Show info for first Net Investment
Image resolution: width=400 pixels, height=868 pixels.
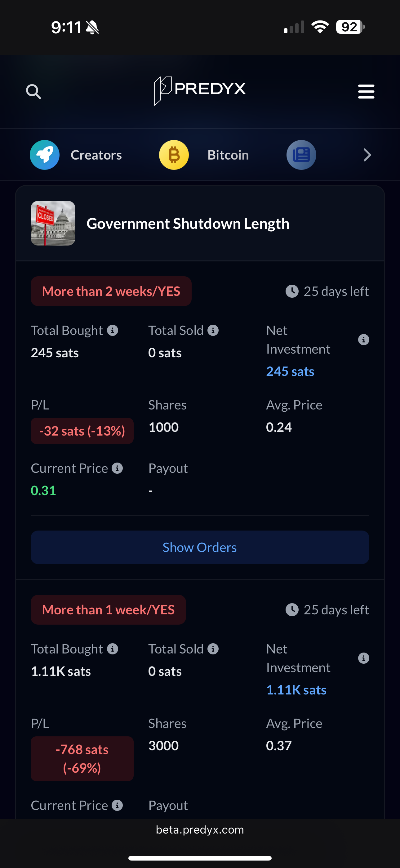coord(363,340)
